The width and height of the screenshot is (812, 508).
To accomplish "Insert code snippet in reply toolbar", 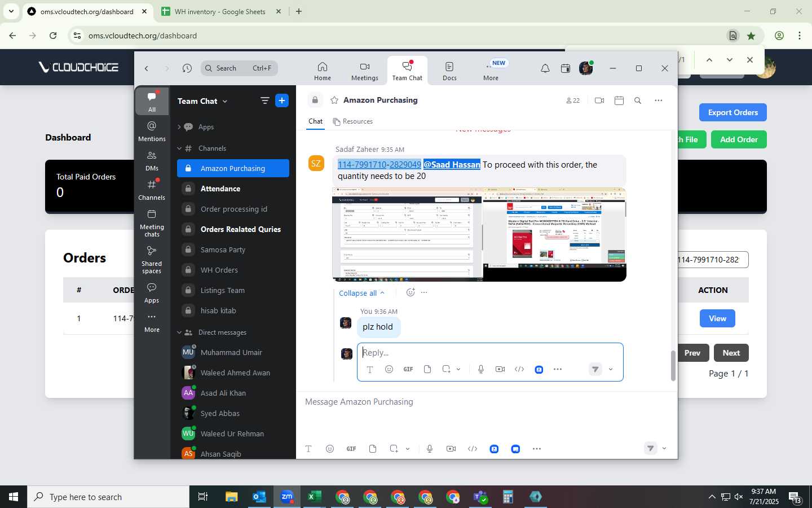I will click(x=519, y=369).
